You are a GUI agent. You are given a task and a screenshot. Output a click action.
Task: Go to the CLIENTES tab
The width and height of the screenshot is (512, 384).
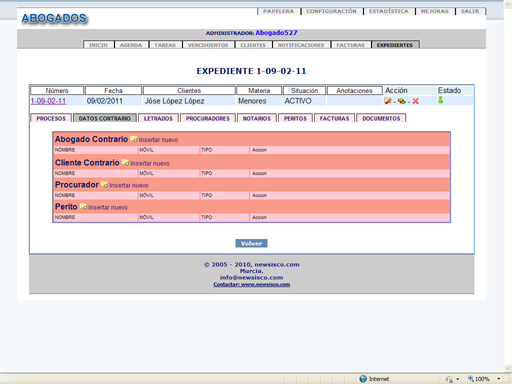[253, 45]
